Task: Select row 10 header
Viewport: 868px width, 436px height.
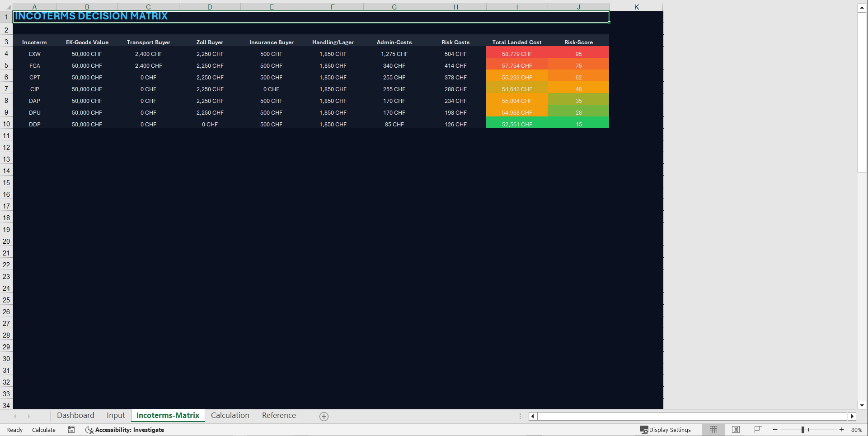Action: click(x=6, y=124)
